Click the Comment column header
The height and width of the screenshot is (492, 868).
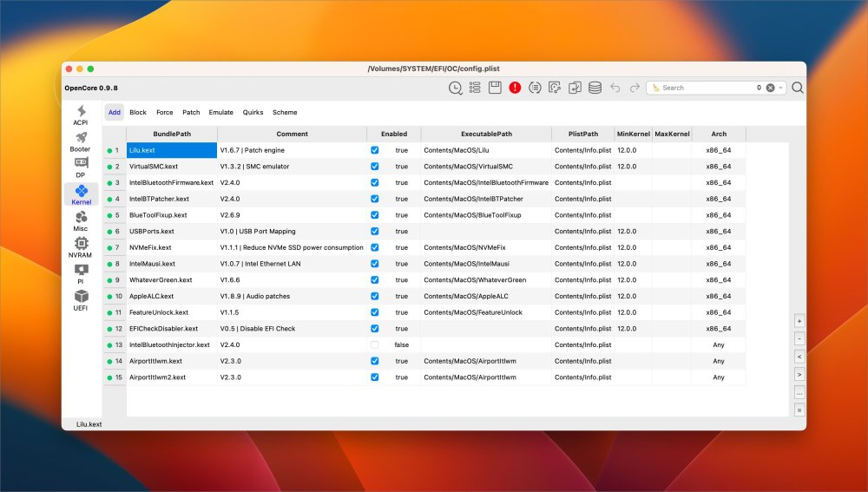tap(292, 134)
